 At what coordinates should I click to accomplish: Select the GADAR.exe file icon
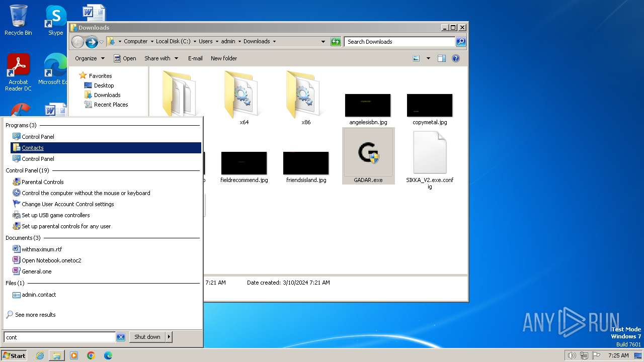(368, 156)
